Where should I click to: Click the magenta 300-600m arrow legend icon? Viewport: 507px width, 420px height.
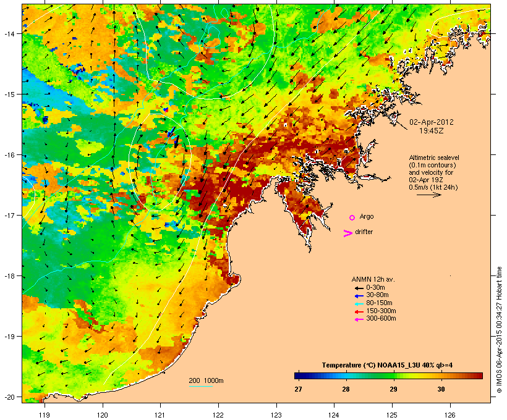point(359,319)
